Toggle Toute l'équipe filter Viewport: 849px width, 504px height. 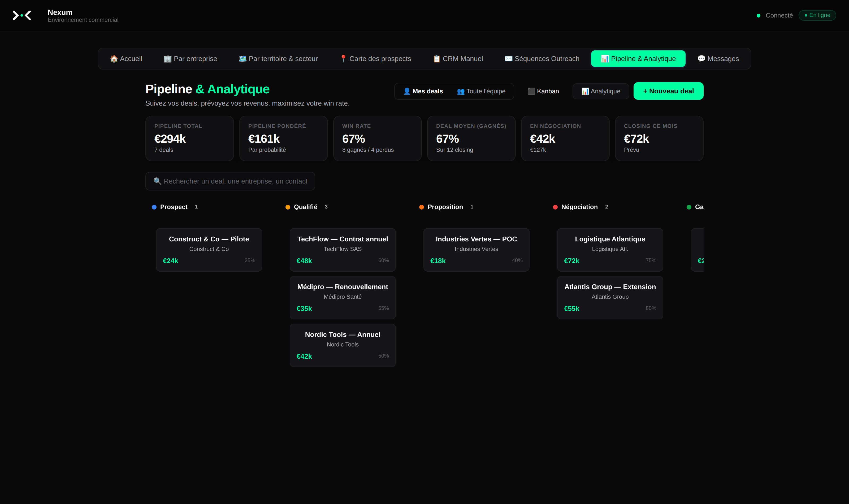[x=481, y=91]
